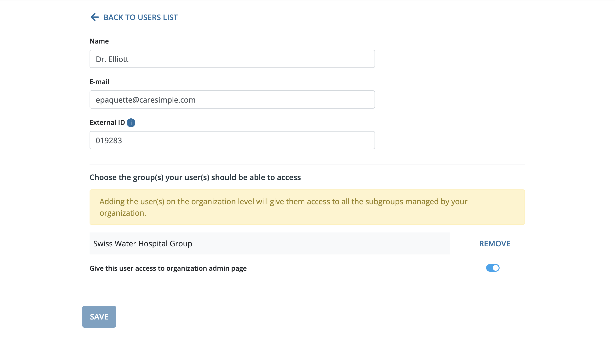The height and width of the screenshot is (364, 615).
Task: Click 'Give this user access' label text
Action: [168, 268]
